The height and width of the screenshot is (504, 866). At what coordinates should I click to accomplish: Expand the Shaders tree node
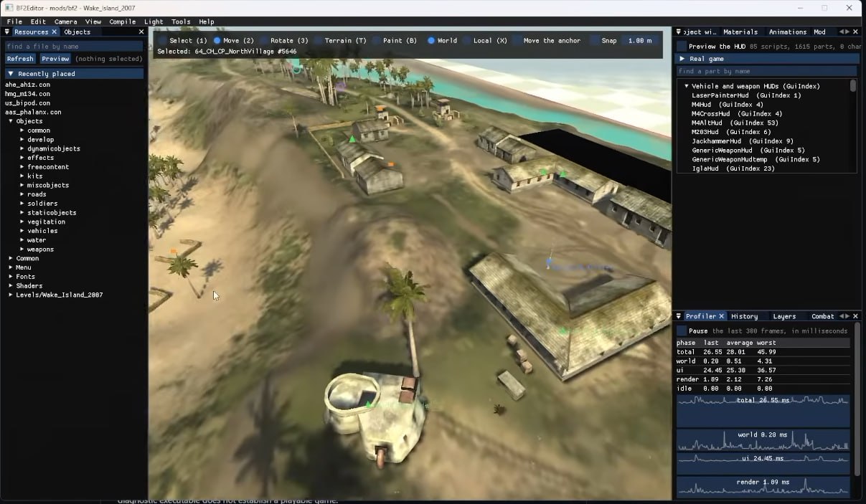11,285
